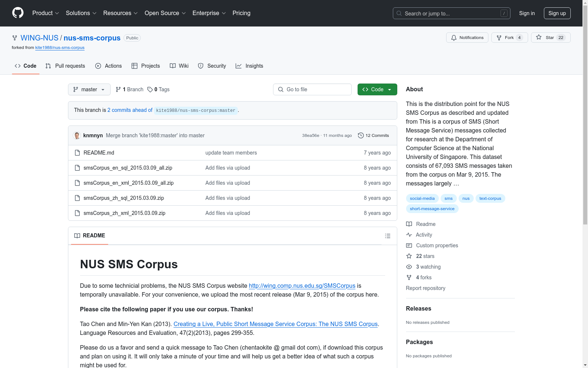Open the 2 commits ahead link
This screenshot has width=588, height=368.
point(130,110)
